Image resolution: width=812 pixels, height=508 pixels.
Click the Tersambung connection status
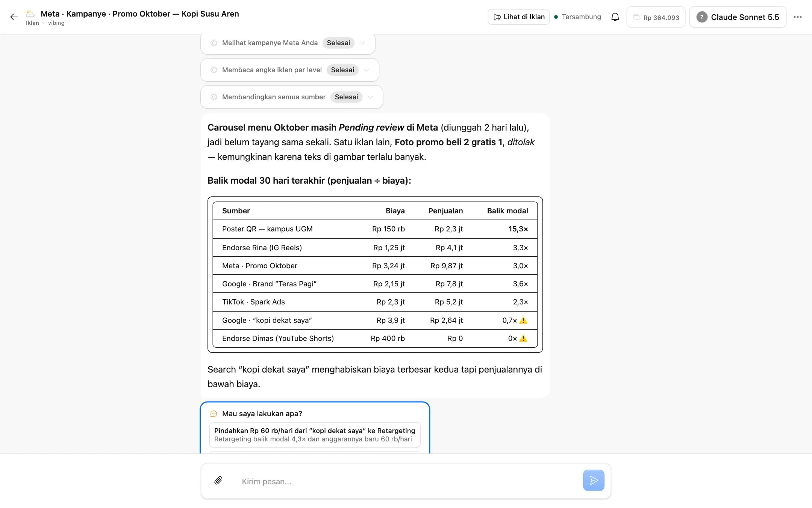(577, 17)
